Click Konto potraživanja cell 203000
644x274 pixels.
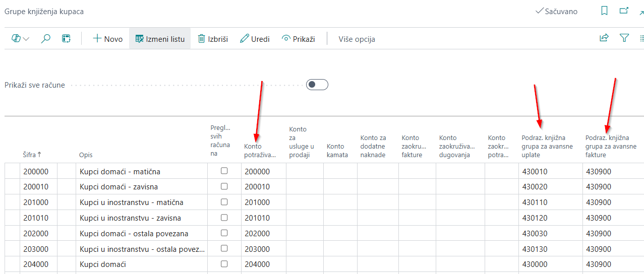pos(264,249)
